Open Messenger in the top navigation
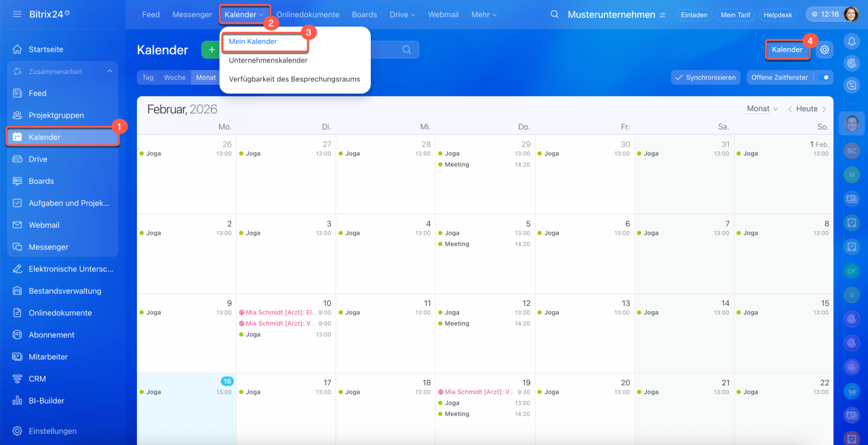Image resolution: width=868 pixels, height=445 pixels. [192, 14]
